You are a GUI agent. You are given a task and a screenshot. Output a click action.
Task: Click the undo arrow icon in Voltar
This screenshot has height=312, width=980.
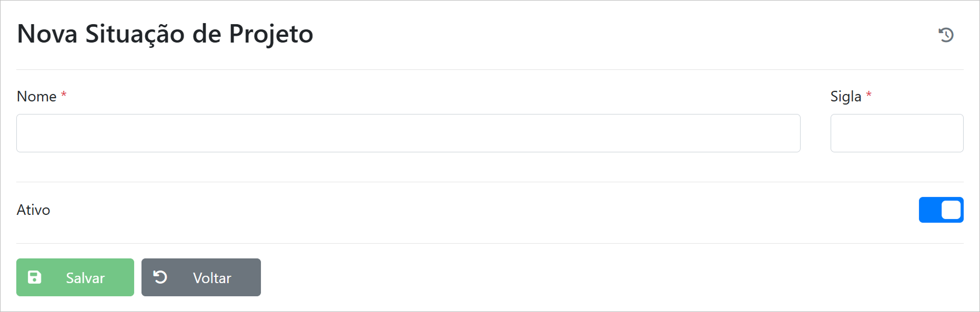pyautogui.click(x=160, y=277)
